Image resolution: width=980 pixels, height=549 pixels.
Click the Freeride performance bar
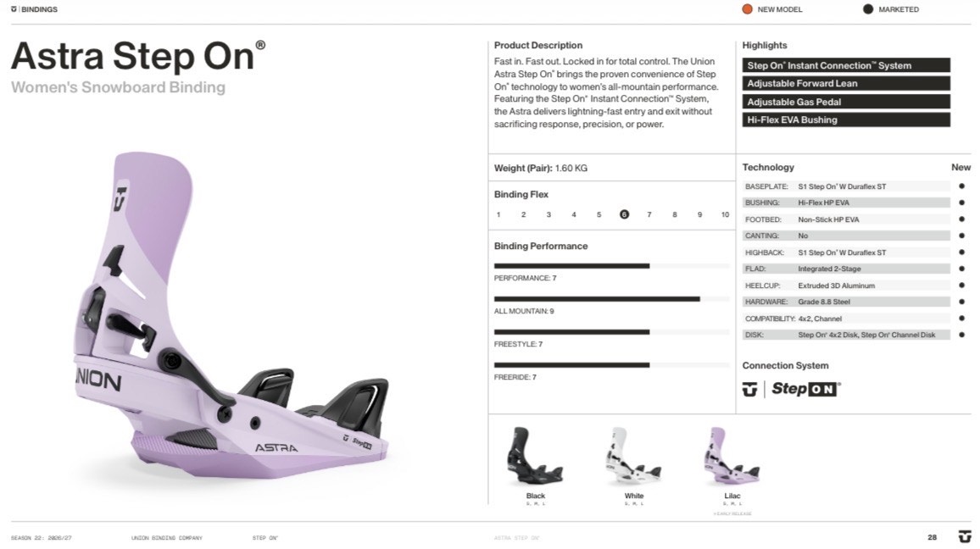pyautogui.click(x=571, y=365)
